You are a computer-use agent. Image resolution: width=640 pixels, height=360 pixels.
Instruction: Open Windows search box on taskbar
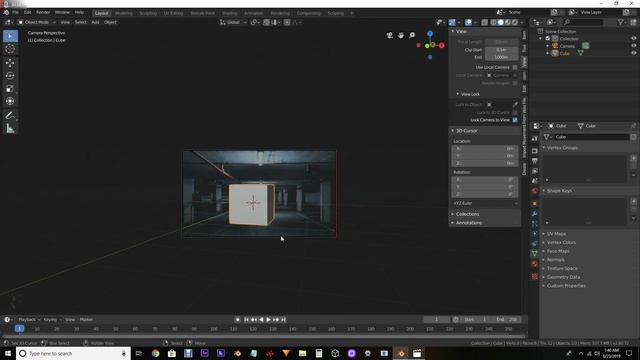[73, 353]
